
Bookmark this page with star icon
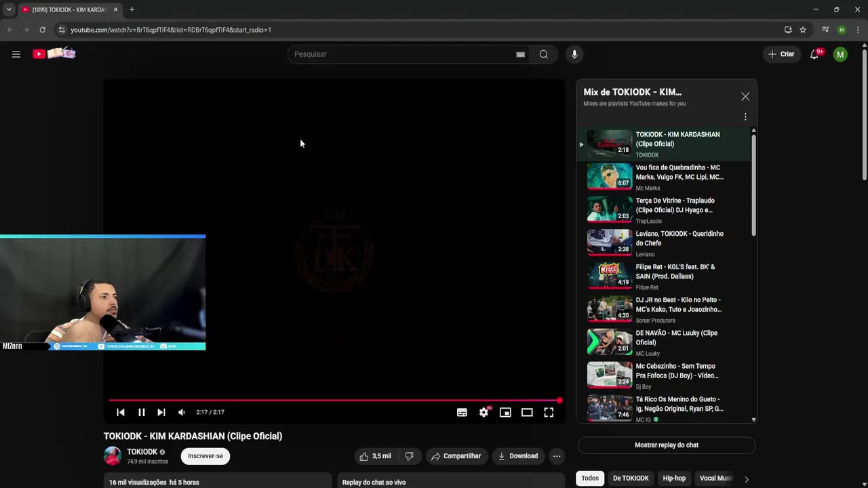point(803,30)
